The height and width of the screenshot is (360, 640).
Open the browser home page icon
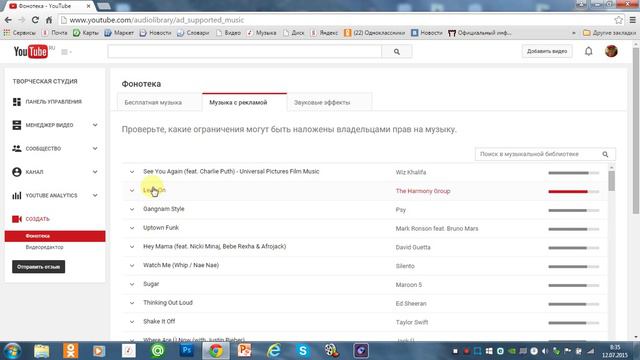tap(49, 20)
